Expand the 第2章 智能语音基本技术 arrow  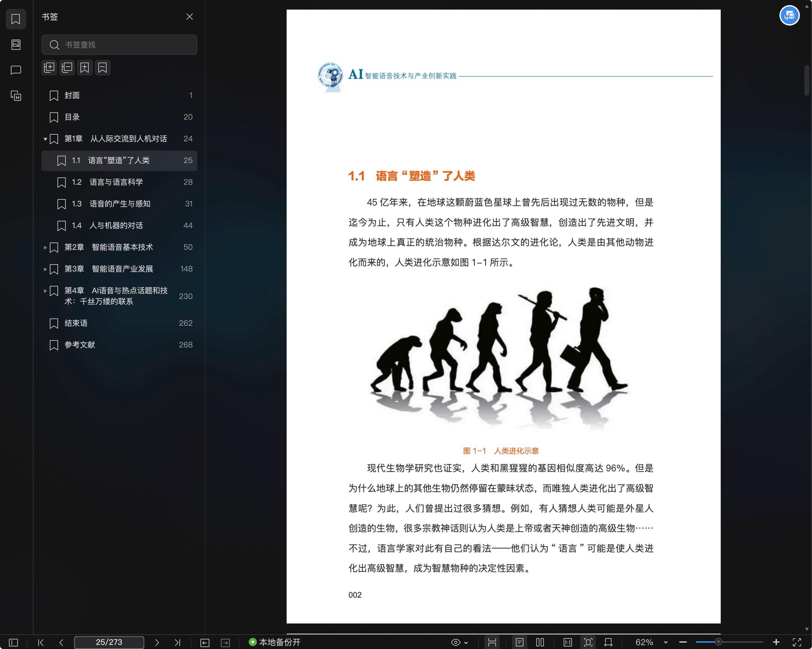tap(45, 247)
